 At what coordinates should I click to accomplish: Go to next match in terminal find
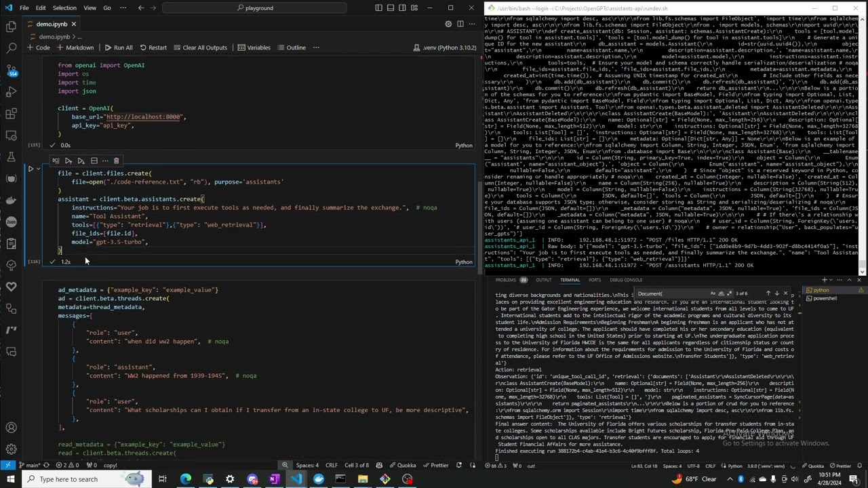pyautogui.click(x=776, y=293)
